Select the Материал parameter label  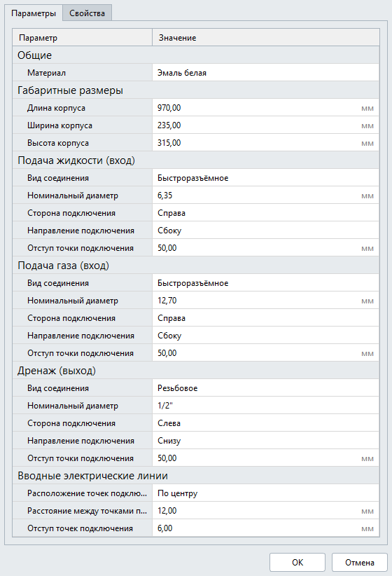click(46, 73)
